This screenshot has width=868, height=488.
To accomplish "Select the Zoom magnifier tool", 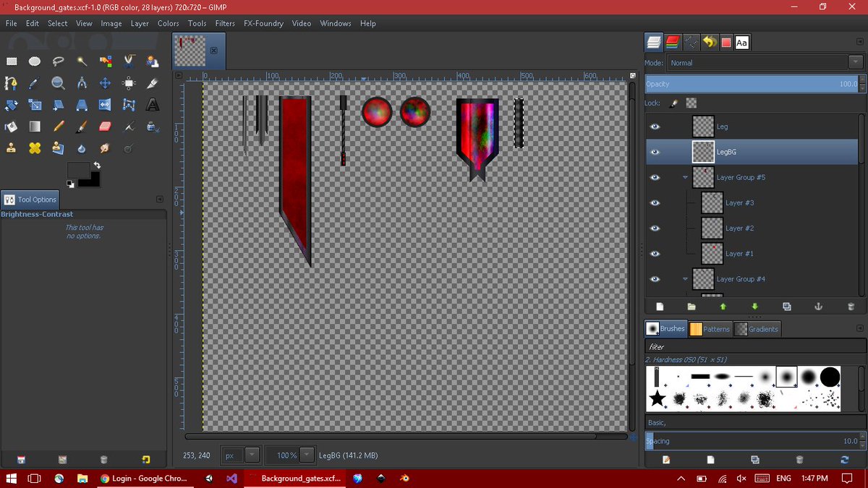I will coord(59,83).
